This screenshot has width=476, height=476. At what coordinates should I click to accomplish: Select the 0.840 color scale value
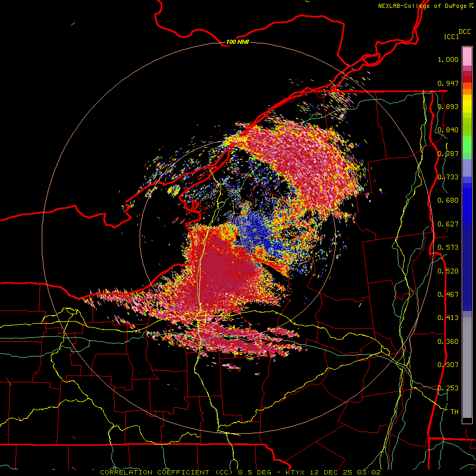[x=448, y=130]
